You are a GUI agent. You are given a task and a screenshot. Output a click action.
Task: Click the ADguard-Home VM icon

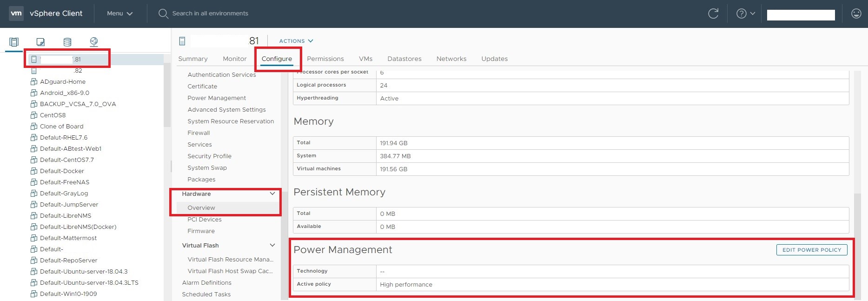click(x=34, y=81)
